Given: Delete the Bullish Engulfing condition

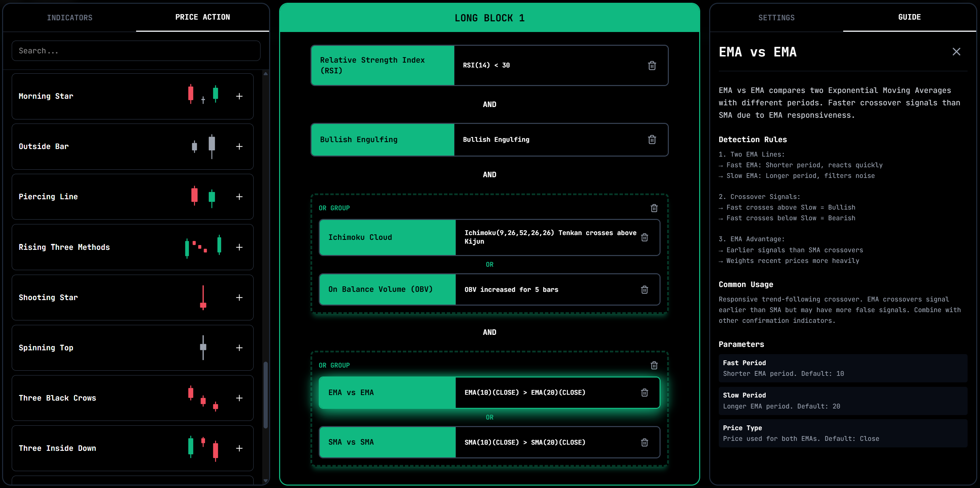Looking at the screenshot, I should 652,139.
